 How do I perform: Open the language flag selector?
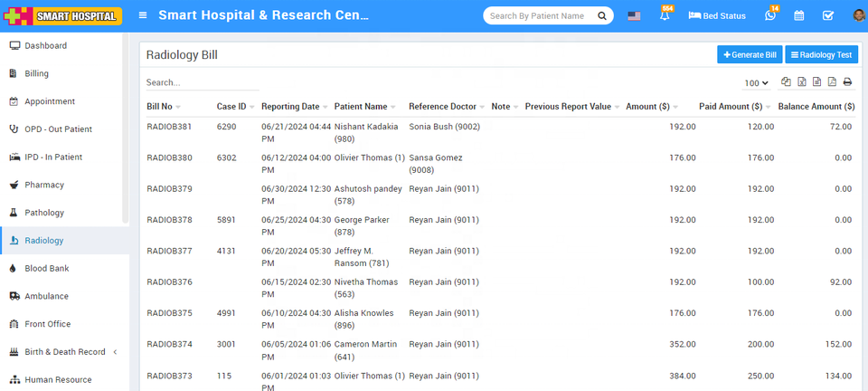(x=634, y=16)
